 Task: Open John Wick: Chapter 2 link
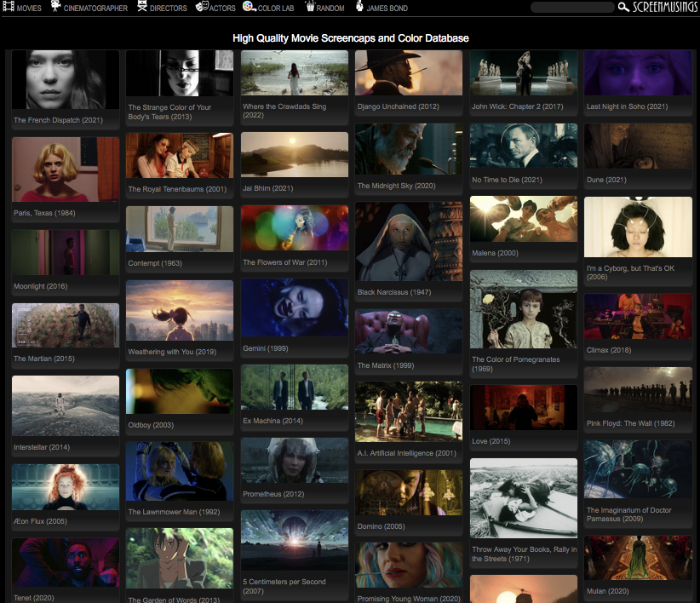click(518, 106)
